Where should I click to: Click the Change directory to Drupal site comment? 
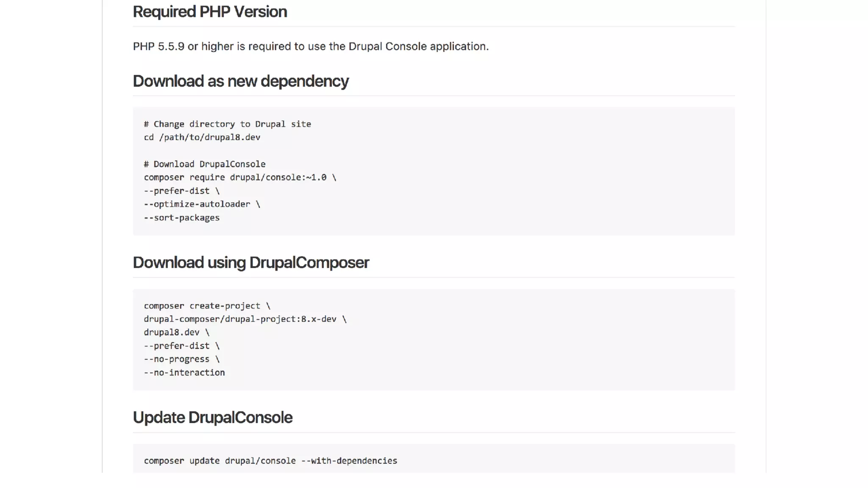[x=227, y=124]
